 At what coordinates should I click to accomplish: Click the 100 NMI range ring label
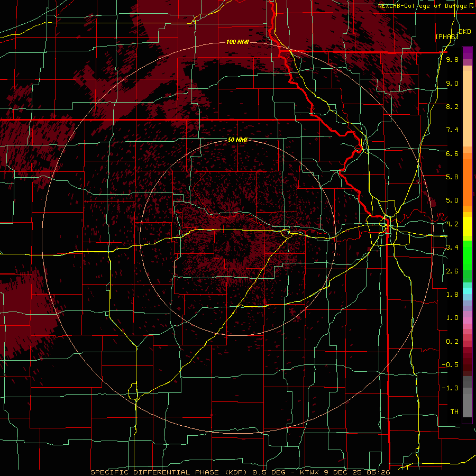pos(237,42)
